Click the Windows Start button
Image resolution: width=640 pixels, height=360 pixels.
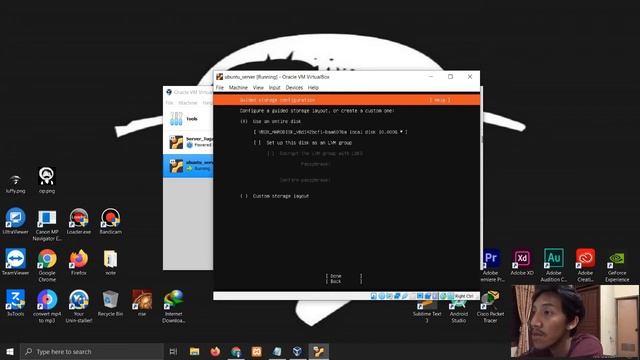pyautogui.click(x=10, y=351)
